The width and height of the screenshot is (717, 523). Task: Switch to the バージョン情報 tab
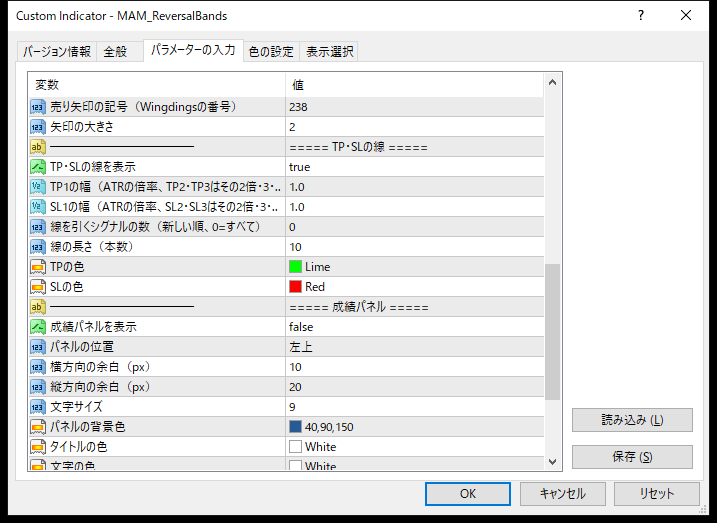point(57,52)
